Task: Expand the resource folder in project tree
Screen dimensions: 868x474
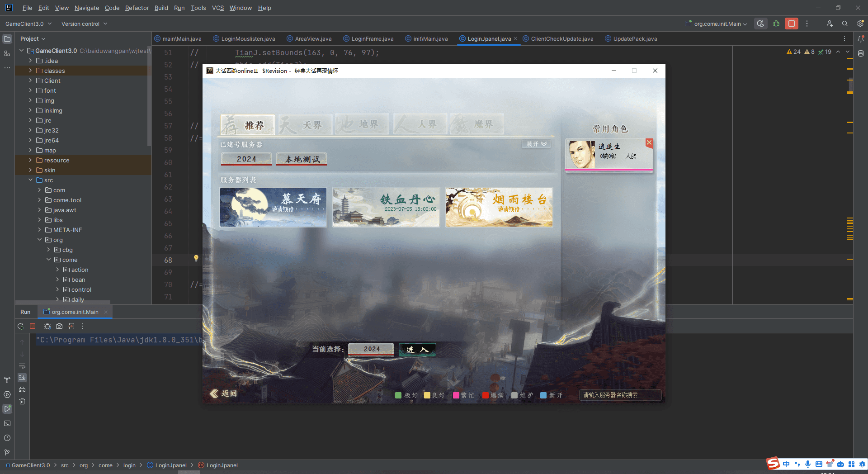Action: point(30,160)
